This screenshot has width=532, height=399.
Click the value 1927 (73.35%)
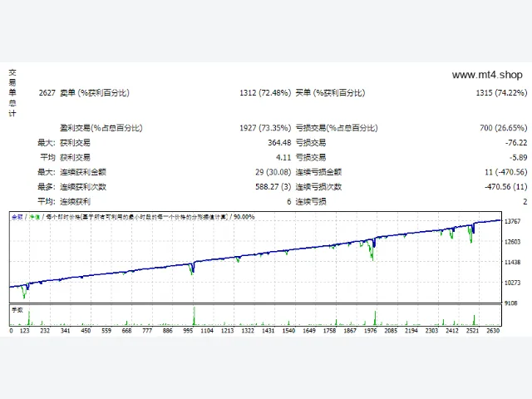[265, 128]
